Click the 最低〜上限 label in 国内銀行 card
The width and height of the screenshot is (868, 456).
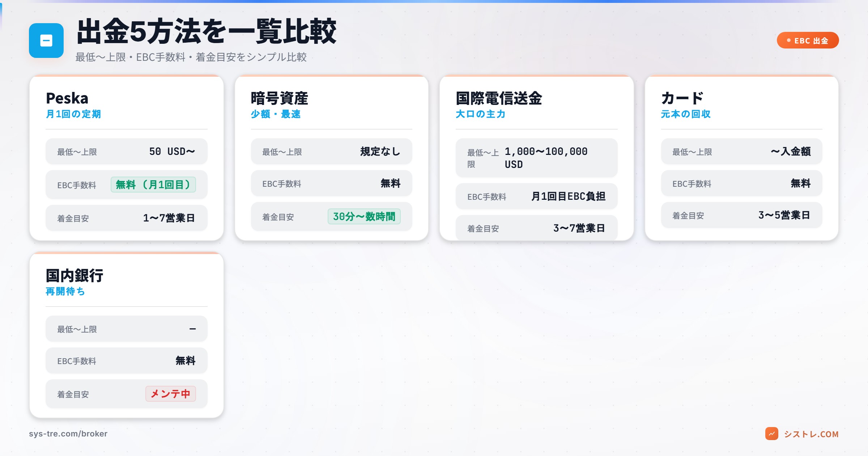point(77,329)
